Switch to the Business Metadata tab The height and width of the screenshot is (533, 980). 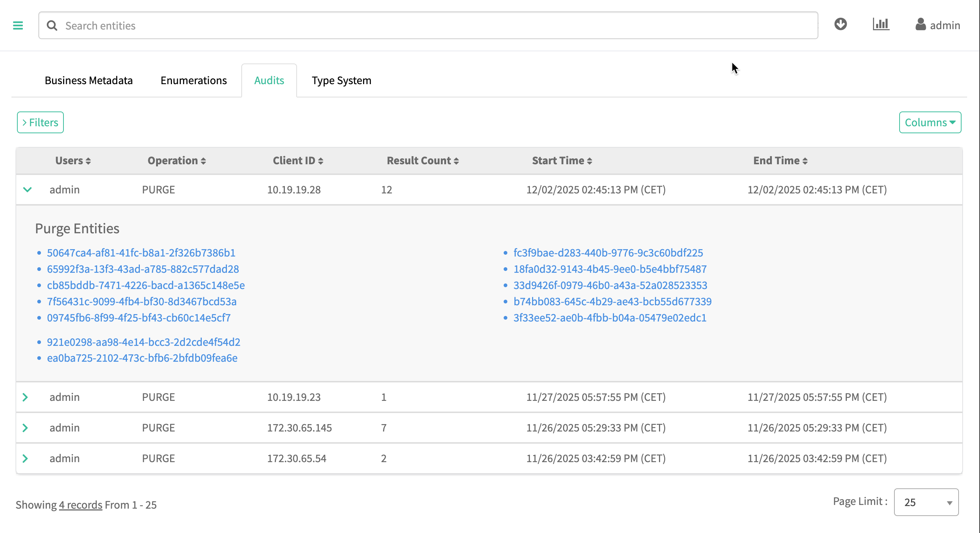click(89, 81)
